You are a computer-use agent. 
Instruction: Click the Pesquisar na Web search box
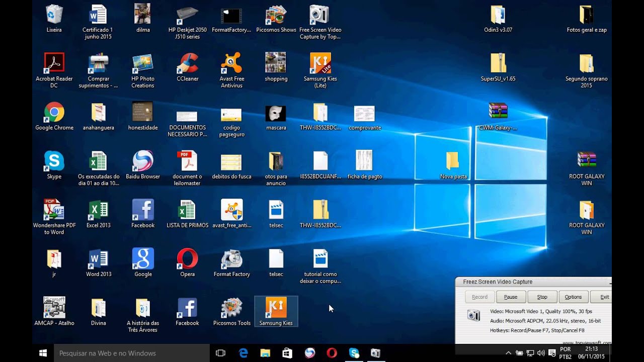(132, 353)
